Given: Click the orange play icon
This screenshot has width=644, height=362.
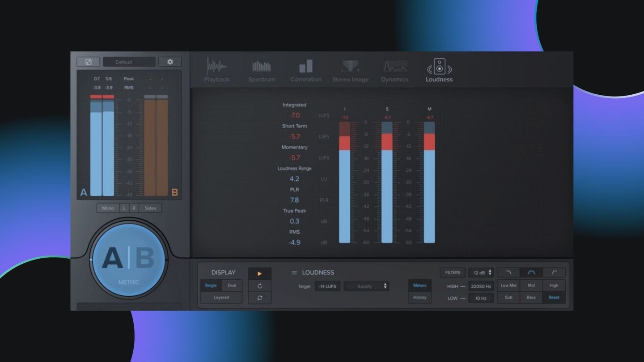Looking at the screenshot, I should pyautogui.click(x=260, y=274).
